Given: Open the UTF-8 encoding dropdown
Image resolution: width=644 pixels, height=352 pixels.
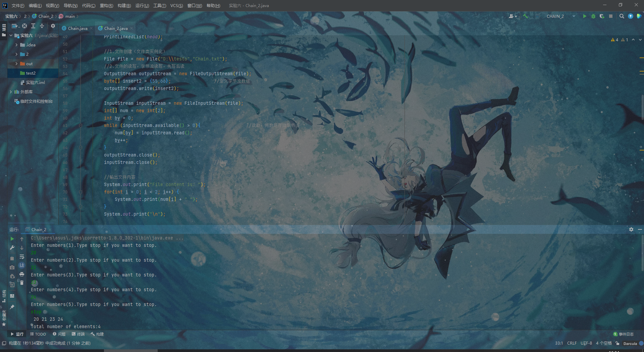Looking at the screenshot, I should click(x=586, y=343).
